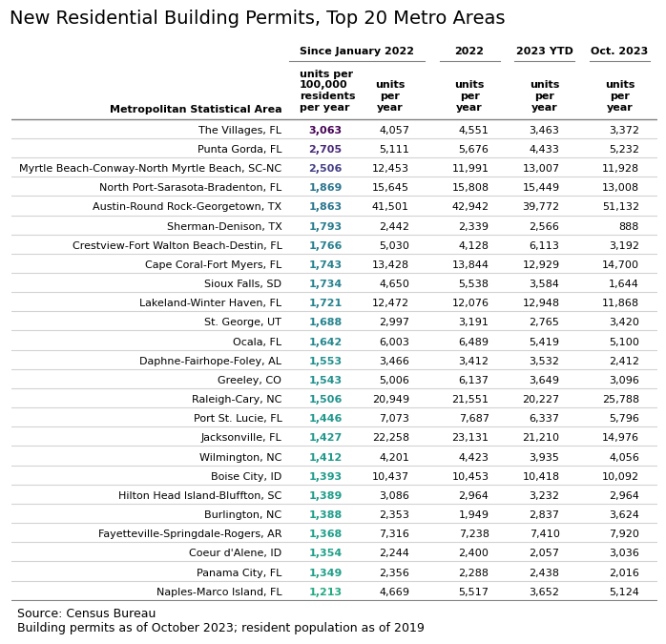Image resolution: width=666 pixels, height=644 pixels.
Task: Click Lakeland's 2022 value 12,076
Action: (x=470, y=302)
